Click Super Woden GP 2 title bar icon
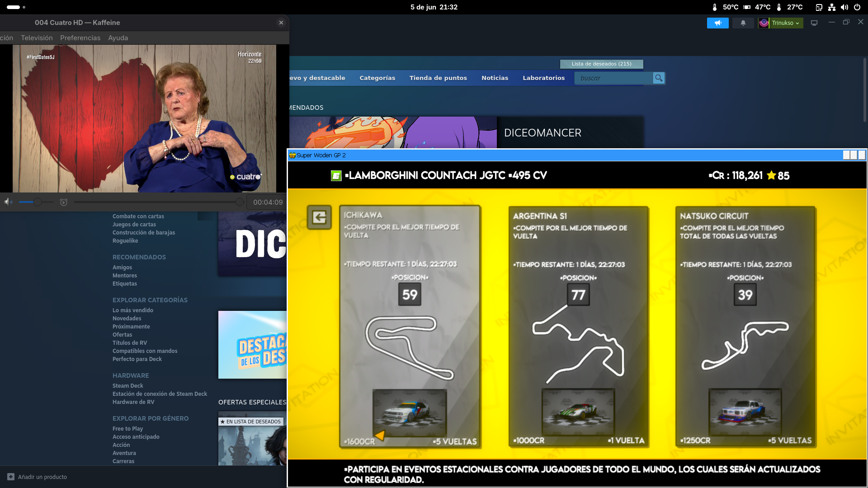The height and width of the screenshot is (488, 868). [292, 155]
